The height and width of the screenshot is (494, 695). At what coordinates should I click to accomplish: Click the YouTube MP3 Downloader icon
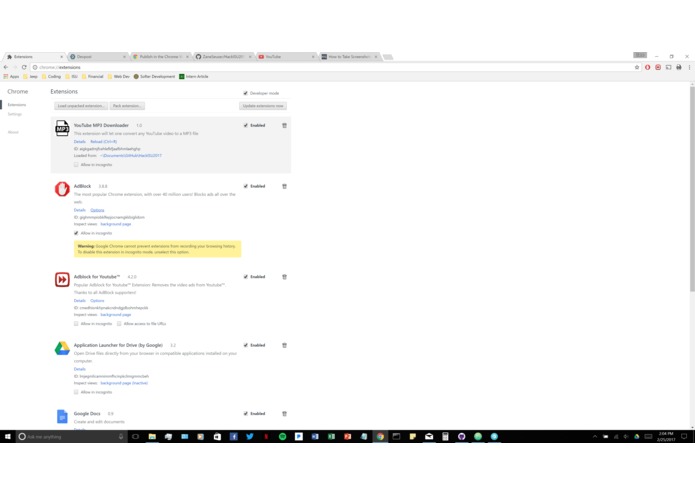[x=62, y=128]
